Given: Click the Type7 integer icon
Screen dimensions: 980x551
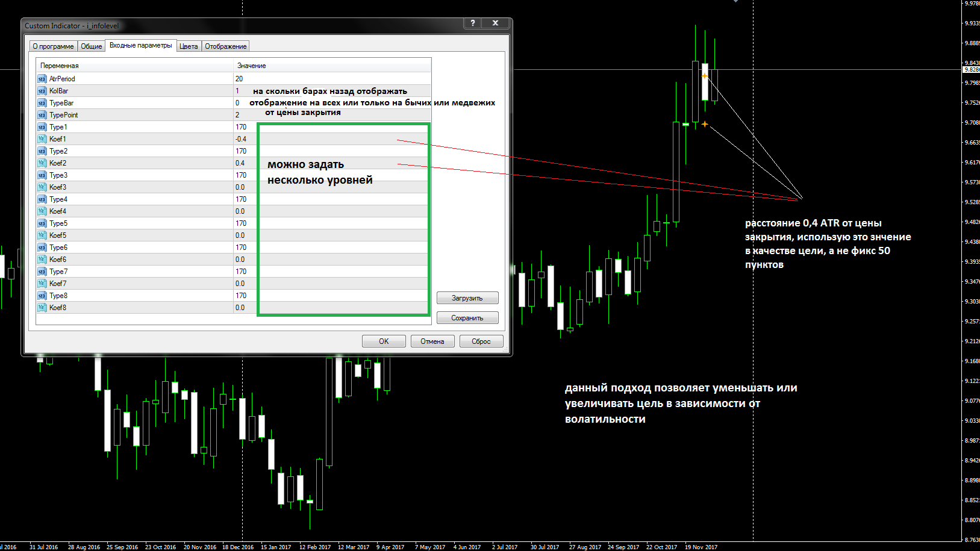Looking at the screenshot, I should (42, 272).
